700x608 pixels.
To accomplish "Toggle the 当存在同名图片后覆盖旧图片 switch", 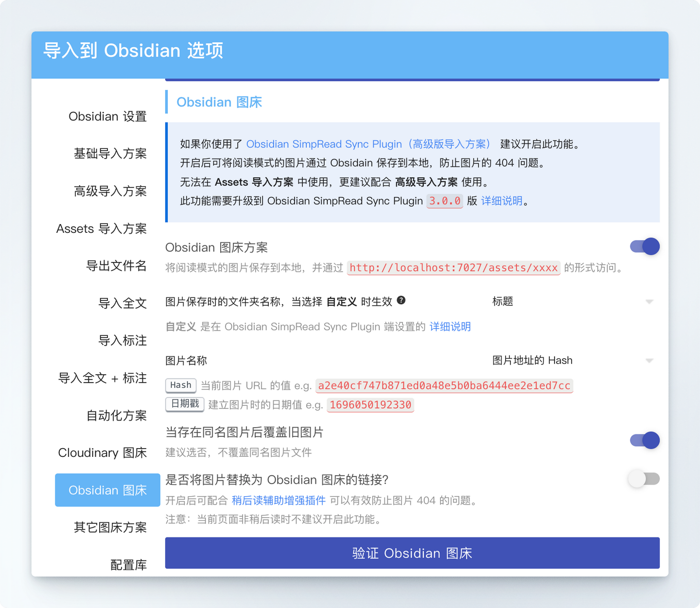I will tap(645, 440).
